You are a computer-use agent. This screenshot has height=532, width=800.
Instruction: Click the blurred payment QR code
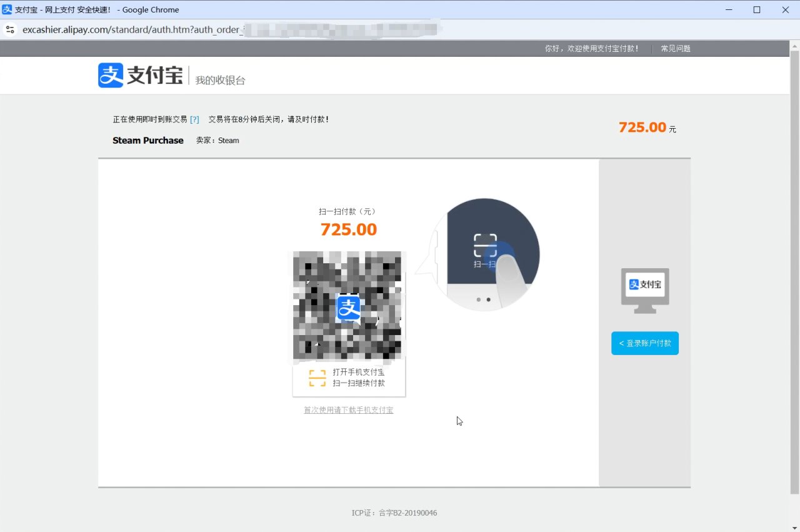click(x=347, y=307)
